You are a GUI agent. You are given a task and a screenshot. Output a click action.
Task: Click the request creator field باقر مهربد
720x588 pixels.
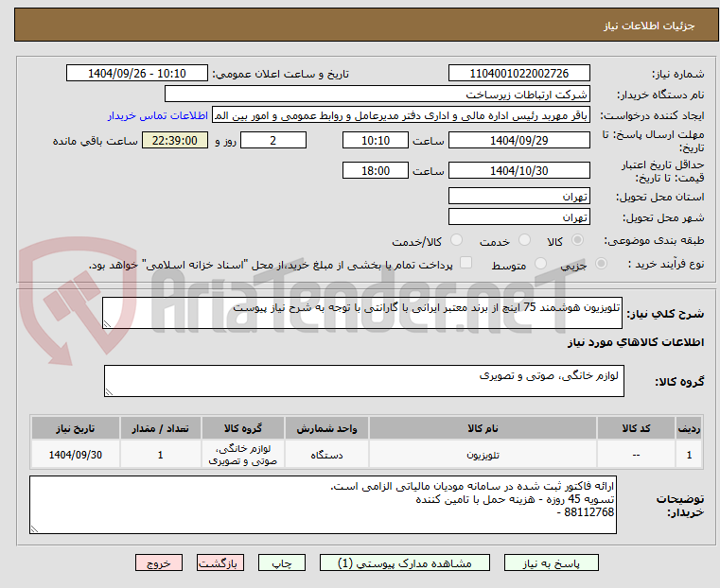tap(400, 115)
